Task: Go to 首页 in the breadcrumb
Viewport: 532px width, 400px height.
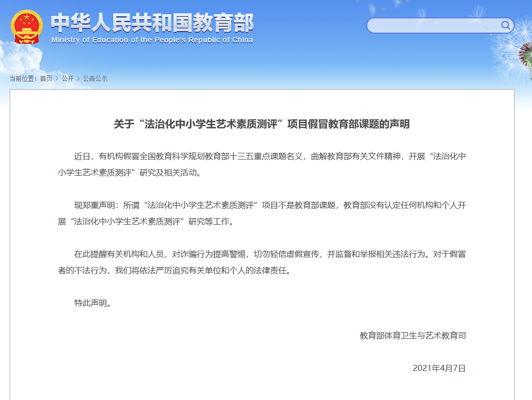Action: coord(46,78)
